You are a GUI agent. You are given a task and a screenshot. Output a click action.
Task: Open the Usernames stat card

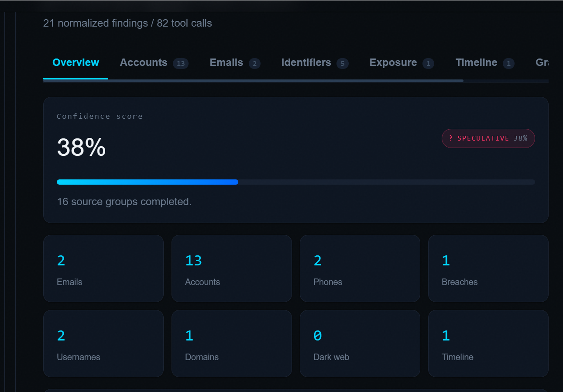[x=103, y=344]
